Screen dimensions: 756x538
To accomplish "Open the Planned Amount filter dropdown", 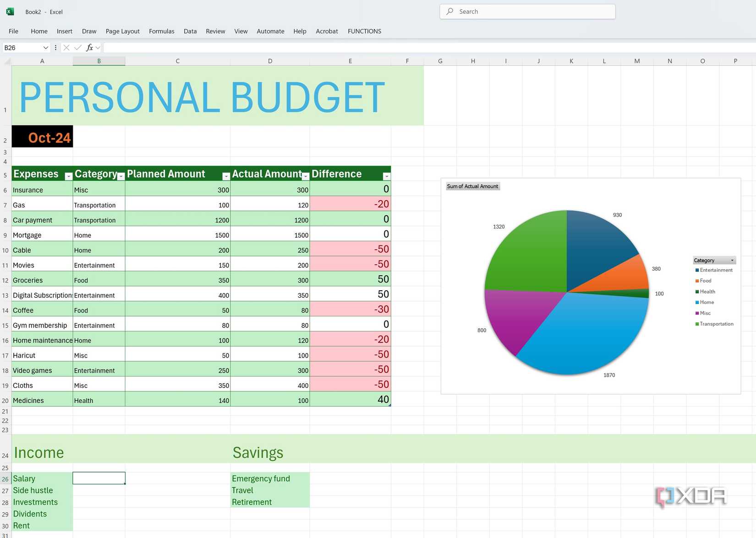I will pyautogui.click(x=226, y=175).
